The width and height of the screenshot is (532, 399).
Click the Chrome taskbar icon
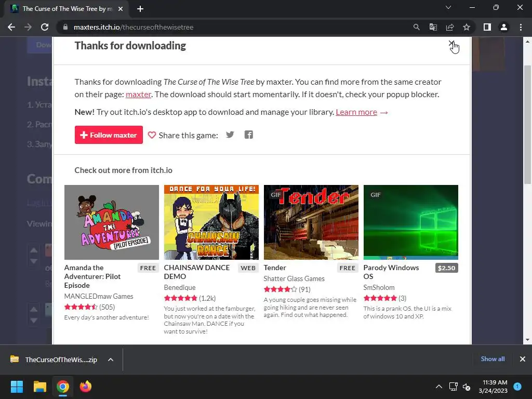62,387
